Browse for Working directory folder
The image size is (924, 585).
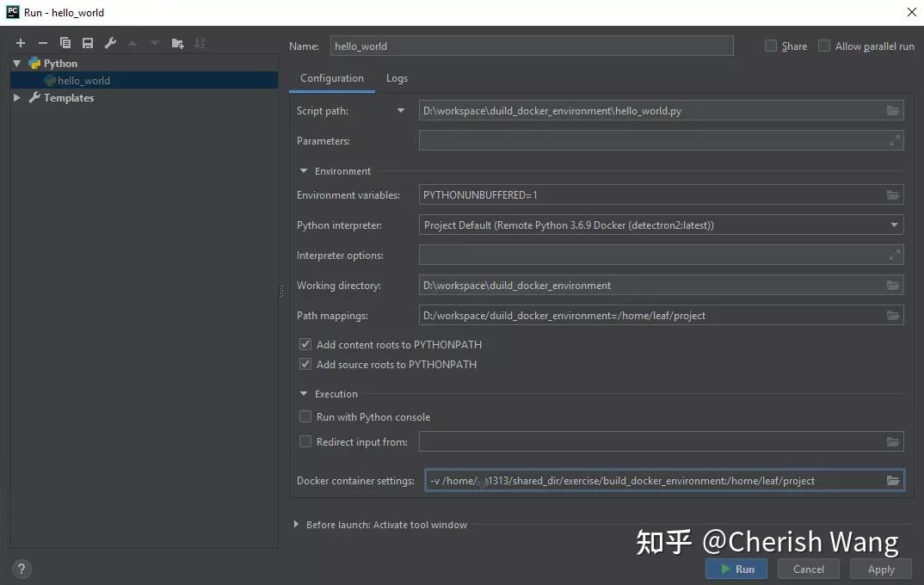tap(893, 285)
